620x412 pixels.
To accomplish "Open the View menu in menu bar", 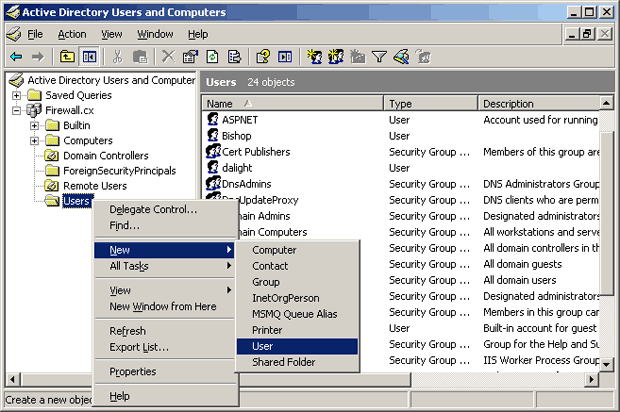I will (112, 34).
